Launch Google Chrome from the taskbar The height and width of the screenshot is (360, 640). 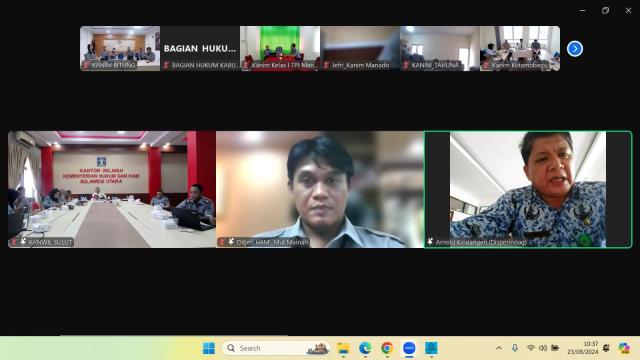pos(387,348)
